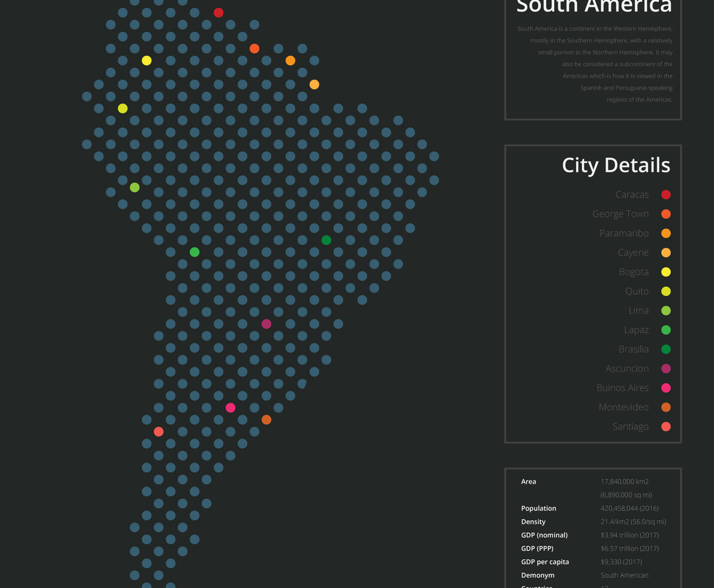Select the Santiago marker on the map

[158, 432]
